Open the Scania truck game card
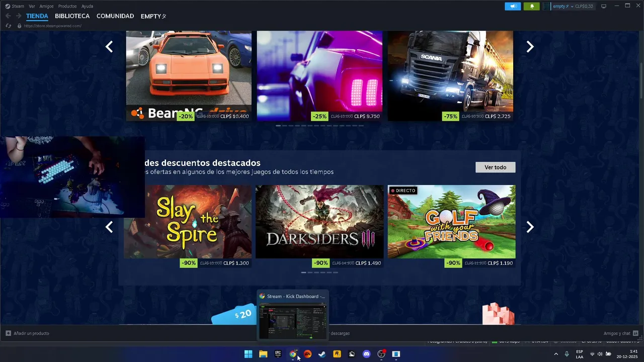 coord(450,75)
